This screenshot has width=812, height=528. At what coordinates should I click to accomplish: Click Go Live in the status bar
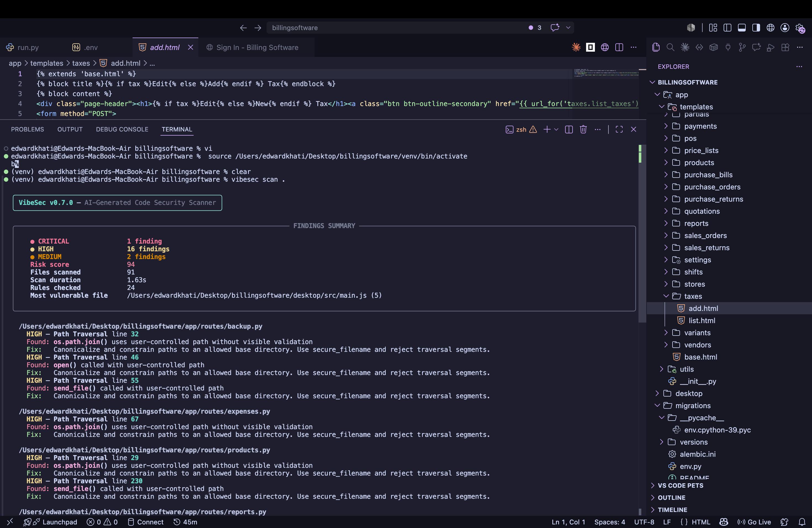(x=754, y=522)
